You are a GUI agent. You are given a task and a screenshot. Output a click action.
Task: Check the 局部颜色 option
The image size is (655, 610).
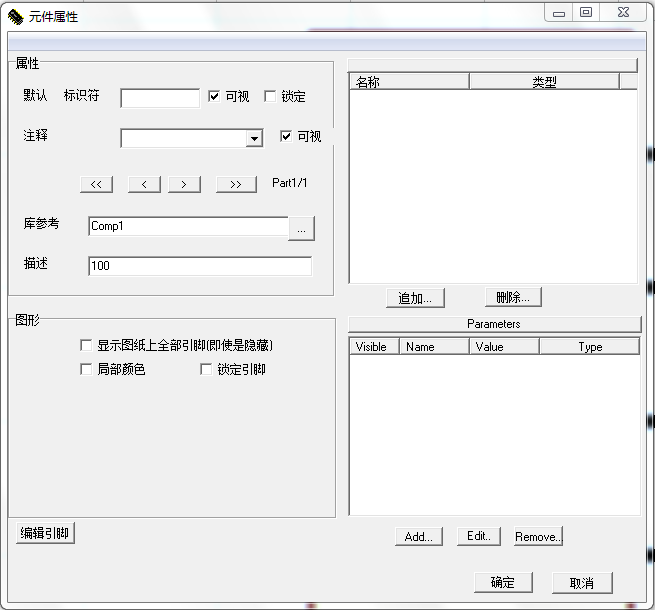[x=86, y=369]
